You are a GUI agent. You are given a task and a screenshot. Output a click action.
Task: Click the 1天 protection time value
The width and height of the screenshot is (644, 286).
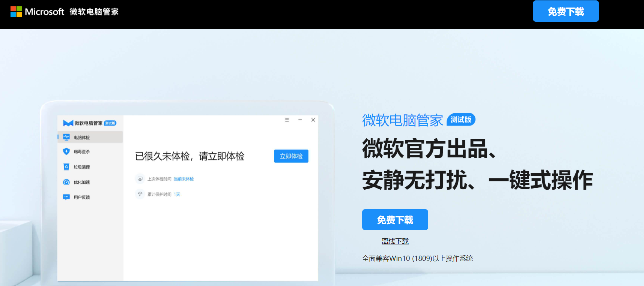pyautogui.click(x=177, y=195)
